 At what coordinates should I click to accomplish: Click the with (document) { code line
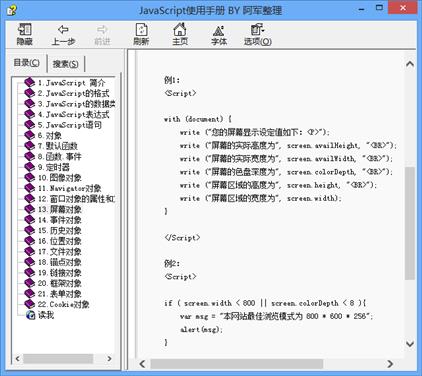[198, 119]
